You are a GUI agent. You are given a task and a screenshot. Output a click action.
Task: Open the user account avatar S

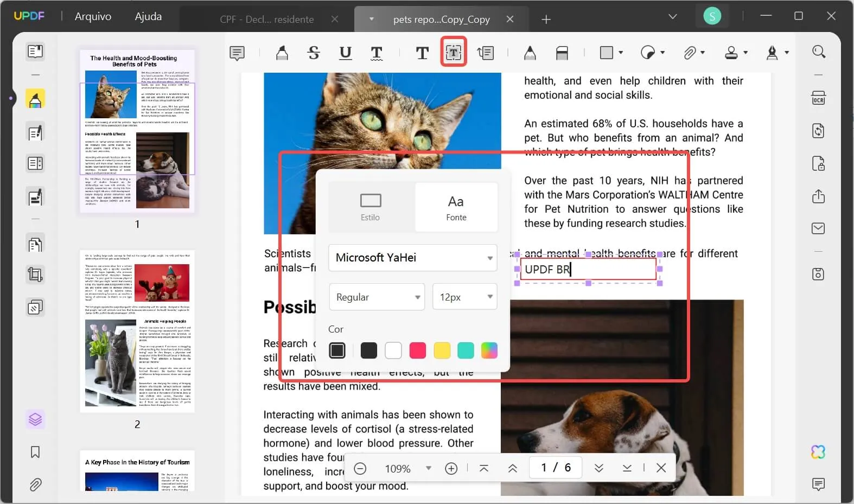(x=712, y=16)
